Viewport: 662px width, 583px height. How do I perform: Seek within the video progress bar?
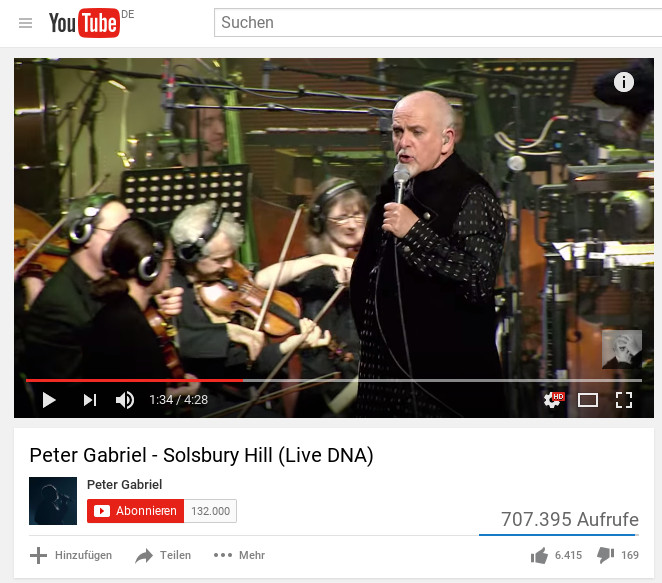334,380
